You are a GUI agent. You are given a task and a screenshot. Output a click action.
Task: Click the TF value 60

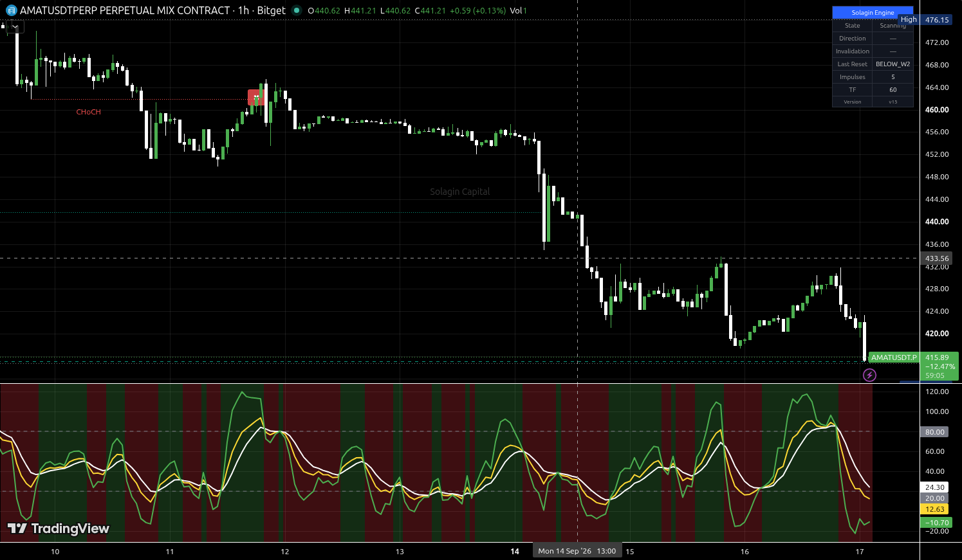[893, 90]
